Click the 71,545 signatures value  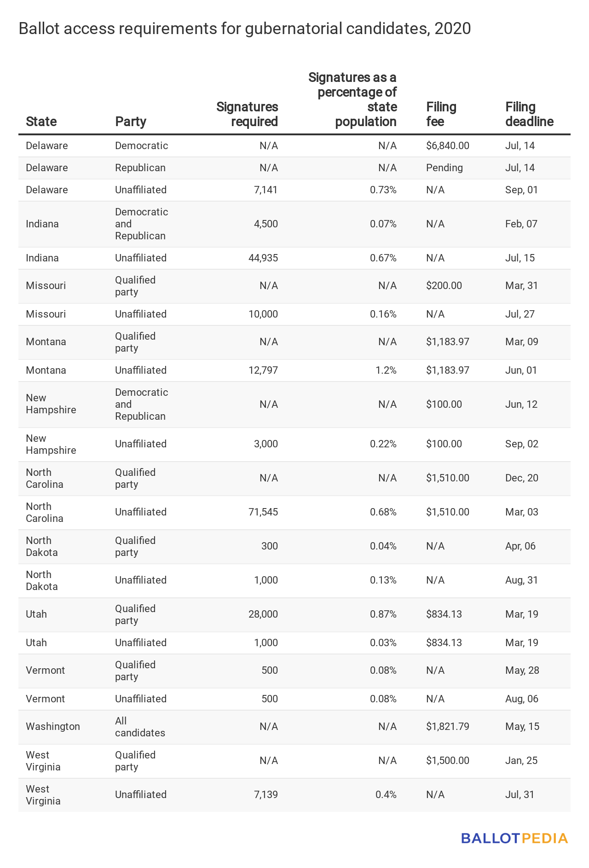263,512
